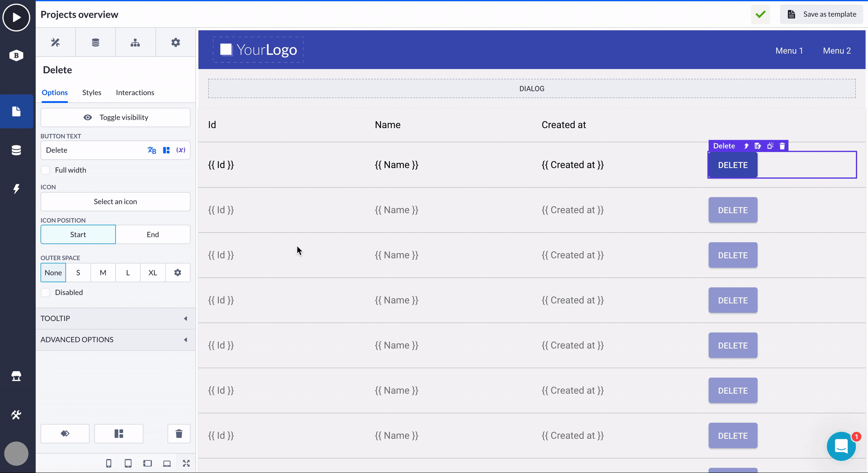Click the trash delete button at panel bottom
Image resolution: width=868 pixels, height=473 pixels.
click(x=179, y=433)
